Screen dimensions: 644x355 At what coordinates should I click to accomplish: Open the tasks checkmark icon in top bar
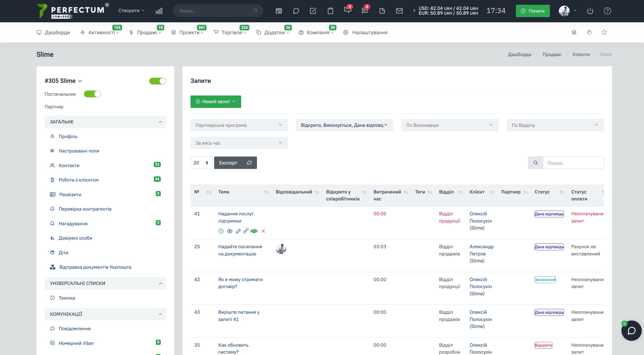(x=313, y=11)
